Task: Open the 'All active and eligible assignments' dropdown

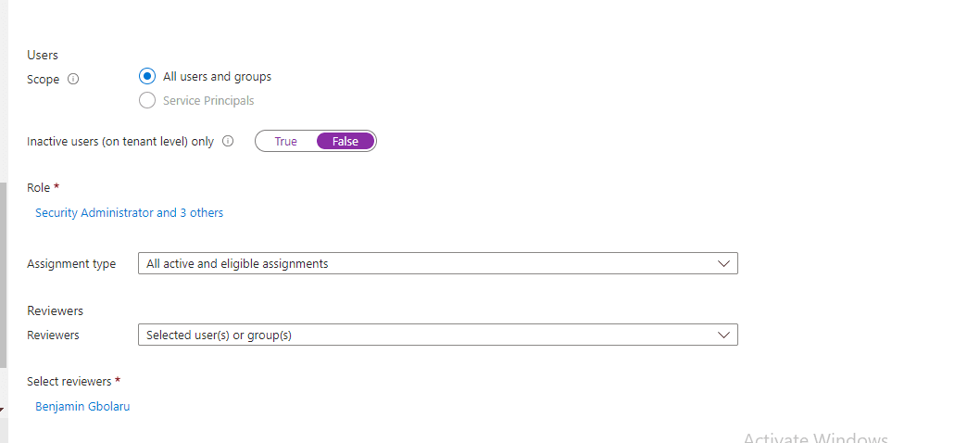Action: tap(437, 264)
